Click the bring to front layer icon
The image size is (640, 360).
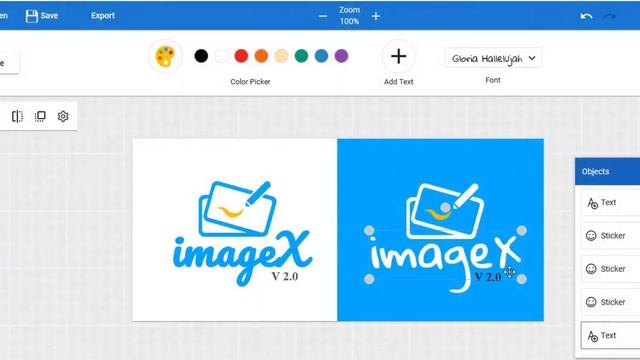coord(40,116)
